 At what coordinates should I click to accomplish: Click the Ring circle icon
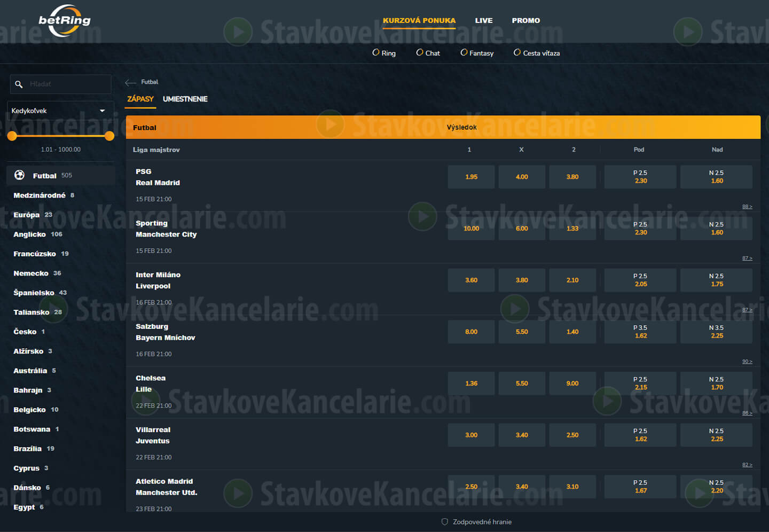pyautogui.click(x=376, y=52)
